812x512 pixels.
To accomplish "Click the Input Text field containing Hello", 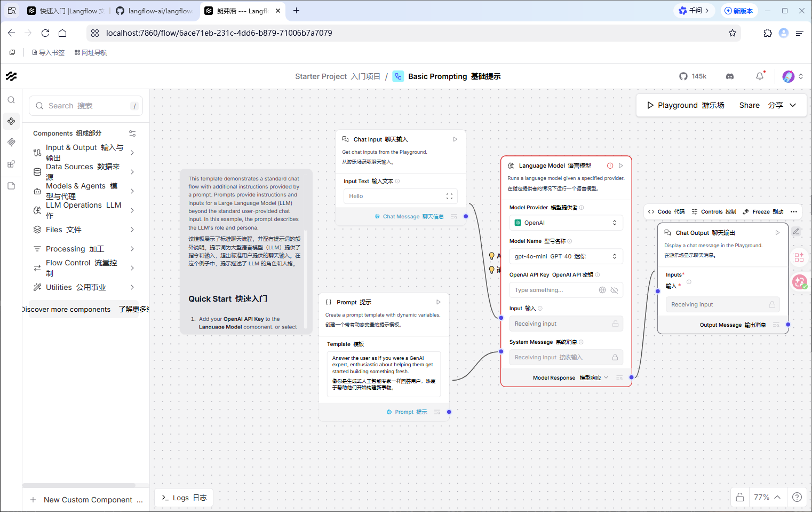I will [400, 196].
